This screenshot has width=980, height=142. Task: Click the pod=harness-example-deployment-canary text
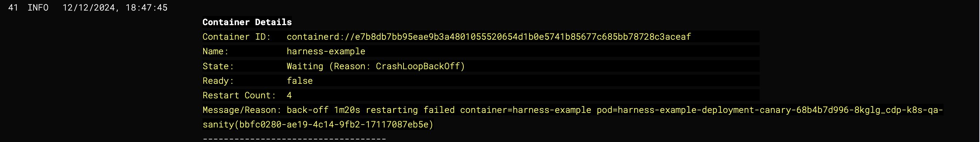(693, 110)
